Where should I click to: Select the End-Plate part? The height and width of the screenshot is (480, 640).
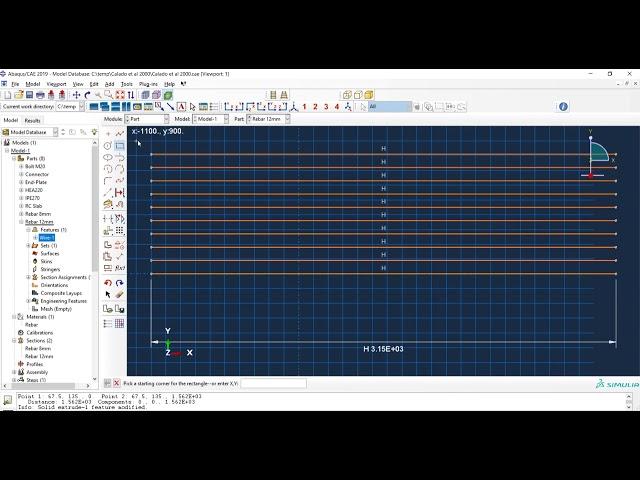pos(36,182)
